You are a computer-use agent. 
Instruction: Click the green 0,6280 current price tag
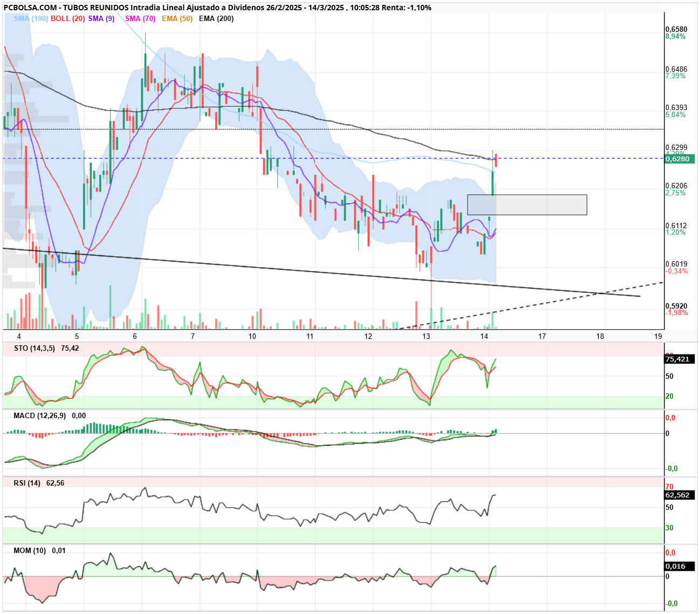click(680, 159)
